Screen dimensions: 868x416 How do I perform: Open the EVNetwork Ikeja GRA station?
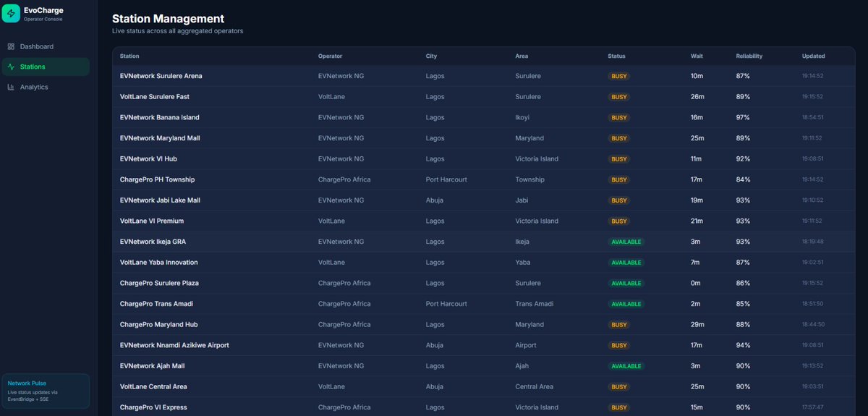153,242
